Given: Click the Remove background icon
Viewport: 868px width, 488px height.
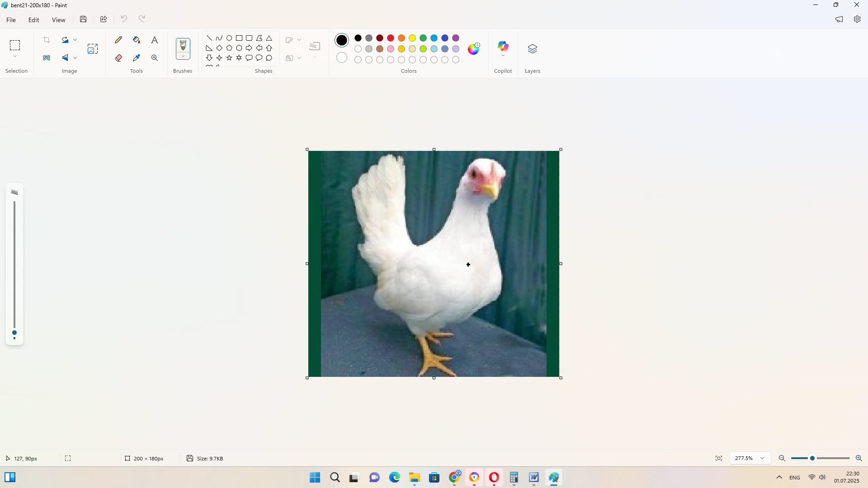Looking at the screenshot, I should pyautogui.click(x=47, y=58).
